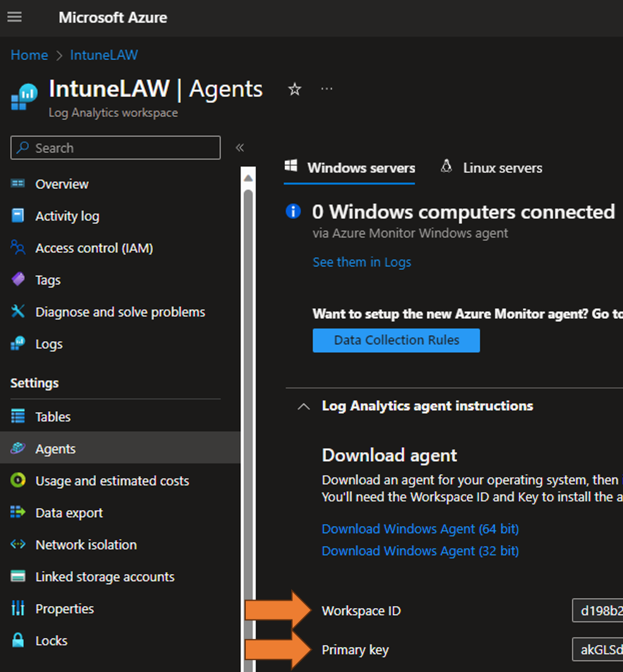Open the See them in Logs link
The width and height of the screenshot is (623, 672).
point(361,261)
